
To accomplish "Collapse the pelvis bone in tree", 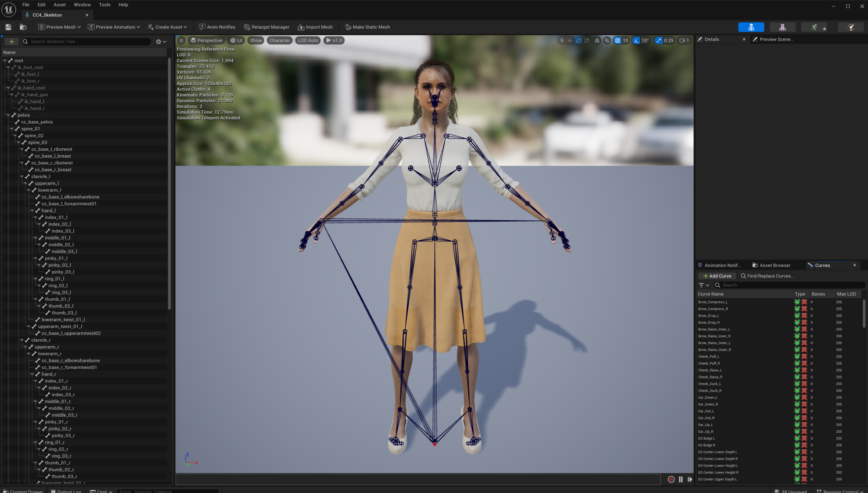I will tap(8, 115).
